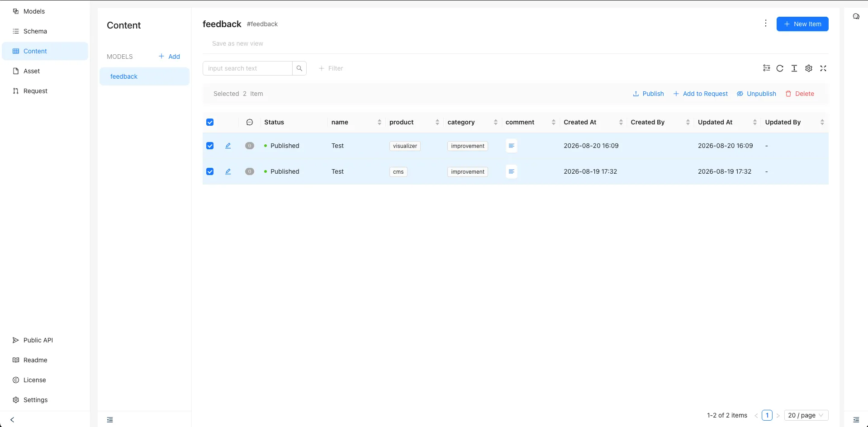
Task: Click the Asset file icon
Action: (16, 71)
